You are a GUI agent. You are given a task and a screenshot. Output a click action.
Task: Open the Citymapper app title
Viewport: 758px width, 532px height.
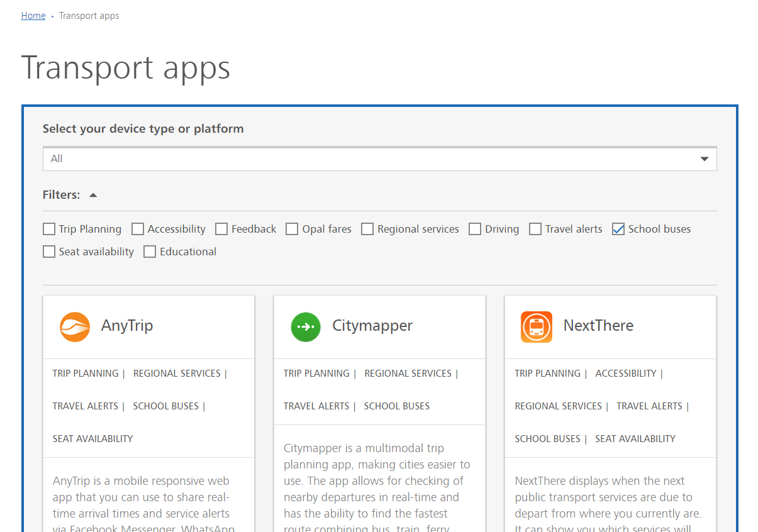coord(372,326)
